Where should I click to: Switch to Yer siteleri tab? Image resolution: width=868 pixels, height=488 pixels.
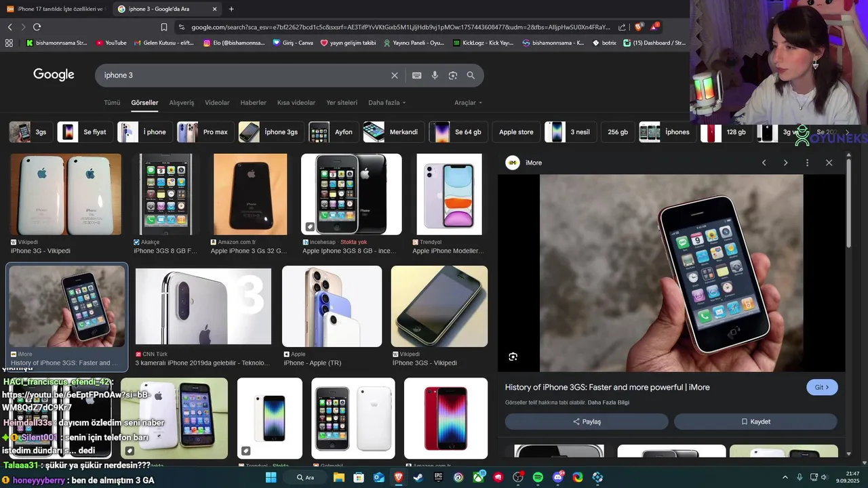click(342, 102)
